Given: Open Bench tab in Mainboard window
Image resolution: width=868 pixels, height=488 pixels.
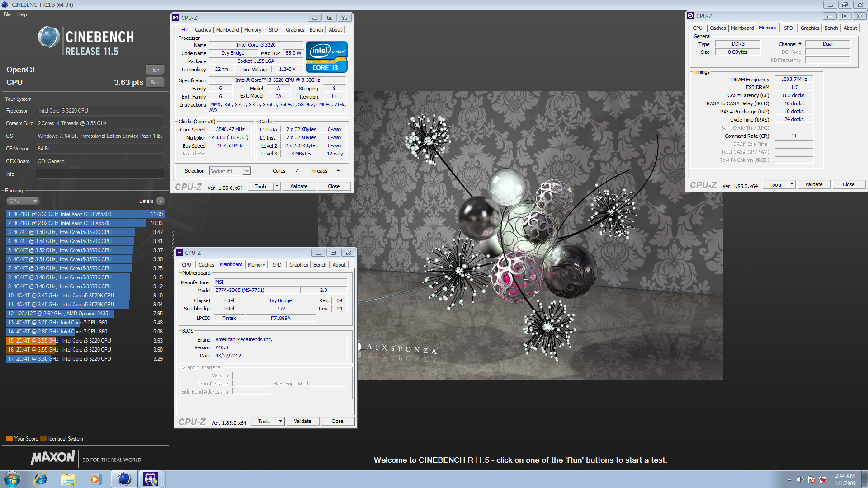Looking at the screenshot, I should (320, 265).
